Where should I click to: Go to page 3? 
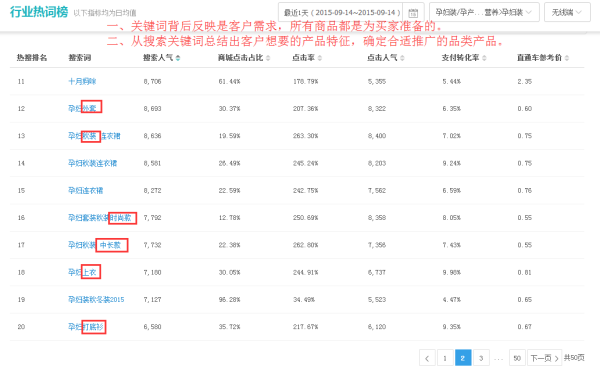click(481, 358)
